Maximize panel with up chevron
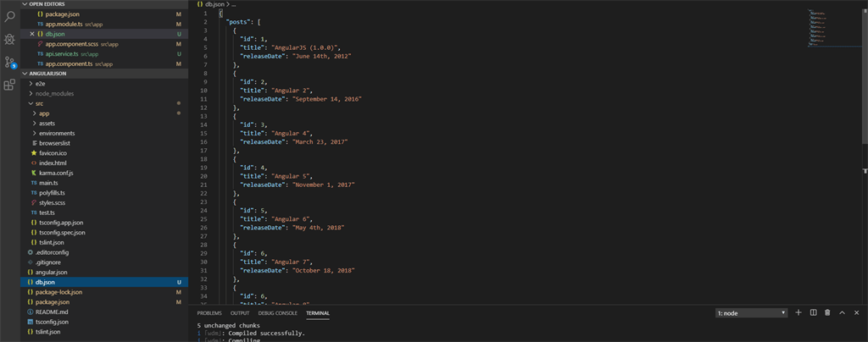The width and height of the screenshot is (868, 342). [x=842, y=312]
